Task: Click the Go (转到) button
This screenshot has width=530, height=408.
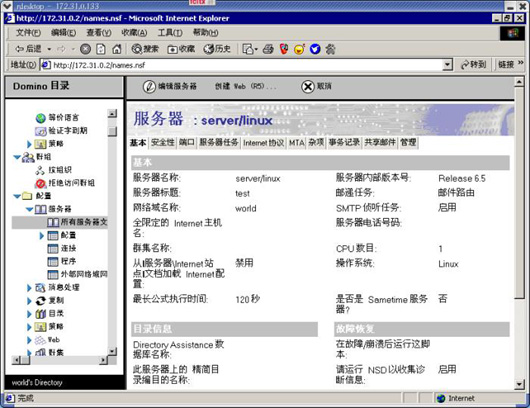Action: (474, 65)
